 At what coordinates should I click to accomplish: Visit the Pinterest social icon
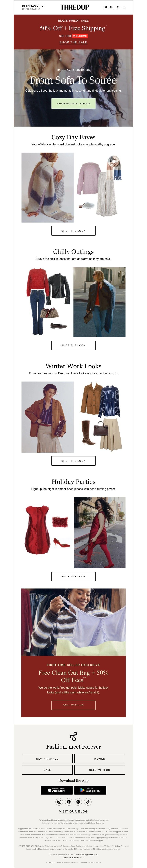[x=78, y=802]
